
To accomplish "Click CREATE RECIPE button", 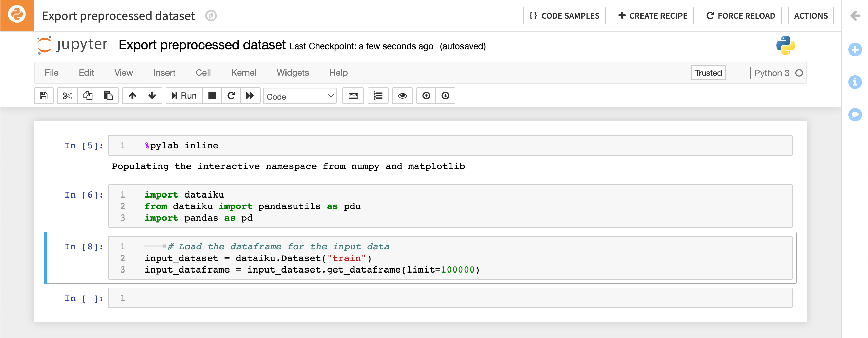I will (x=653, y=16).
